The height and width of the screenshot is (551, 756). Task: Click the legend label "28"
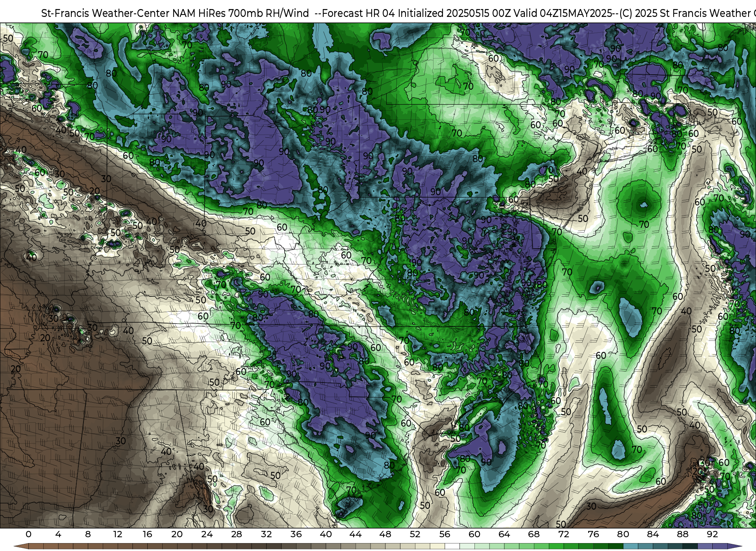coord(236,534)
